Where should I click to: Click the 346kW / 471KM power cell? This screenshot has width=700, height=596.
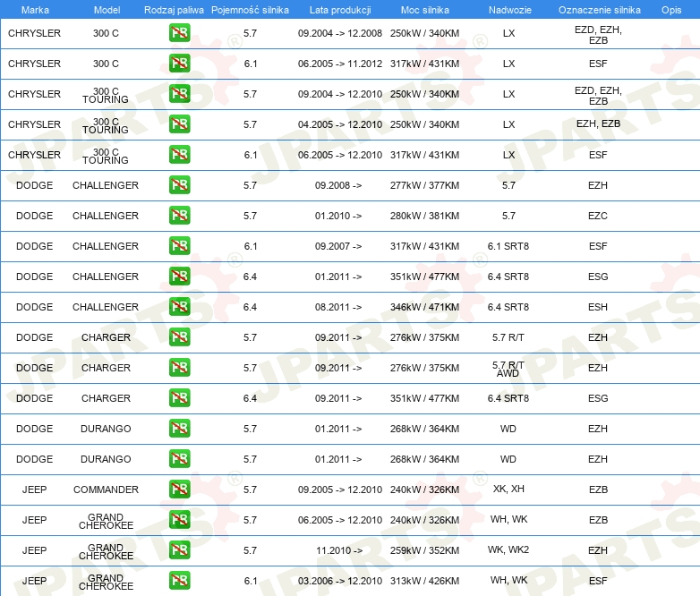[x=424, y=307]
